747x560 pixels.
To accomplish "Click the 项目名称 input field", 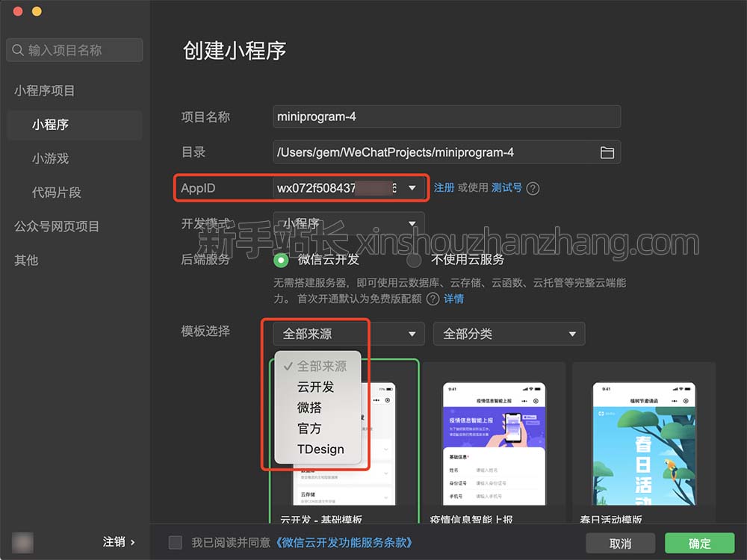I will [x=447, y=116].
